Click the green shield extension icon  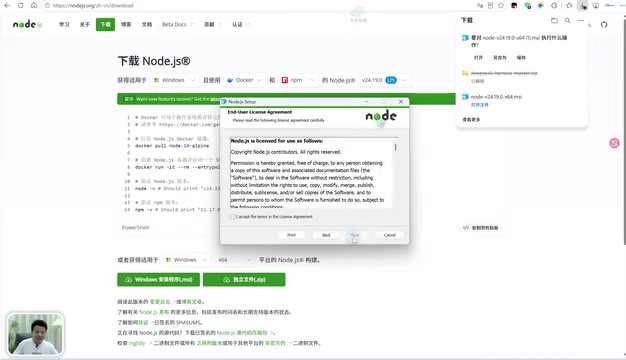[528, 6]
